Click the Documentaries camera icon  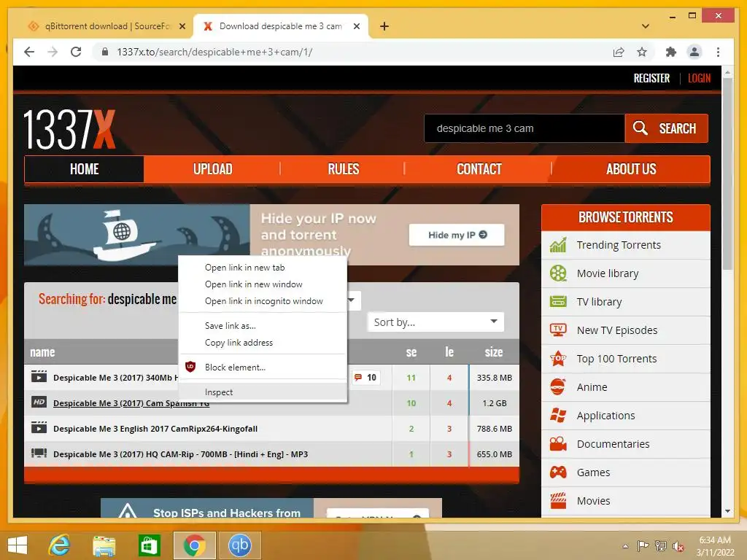558,444
